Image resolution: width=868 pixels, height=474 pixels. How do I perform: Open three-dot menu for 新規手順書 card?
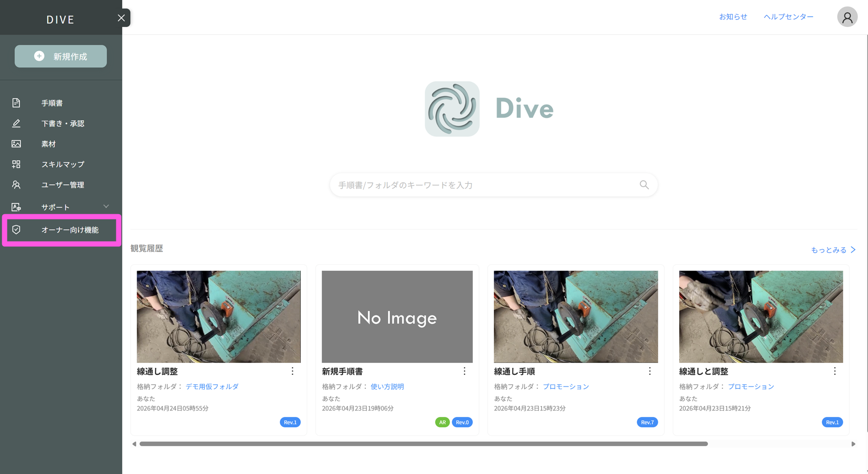464,371
